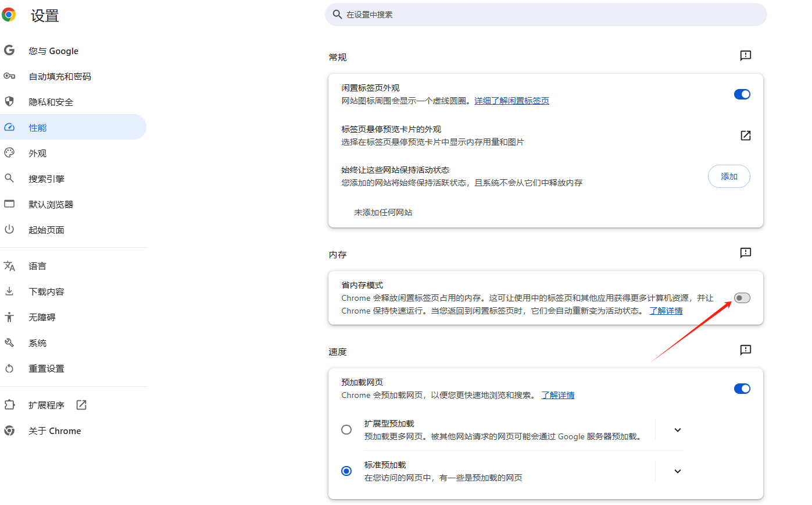Open 关于 Chrome page
Viewport: 812px width, 505px height.
73,431
